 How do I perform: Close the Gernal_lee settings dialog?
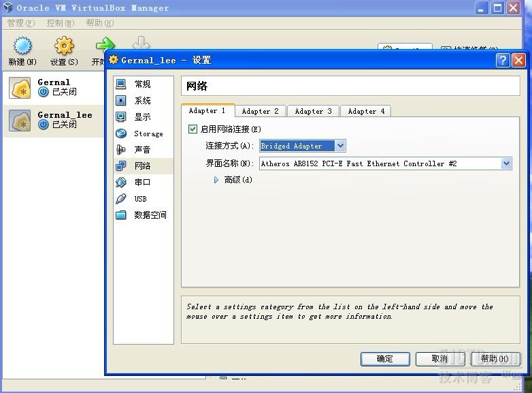click(x=518, y=61)
